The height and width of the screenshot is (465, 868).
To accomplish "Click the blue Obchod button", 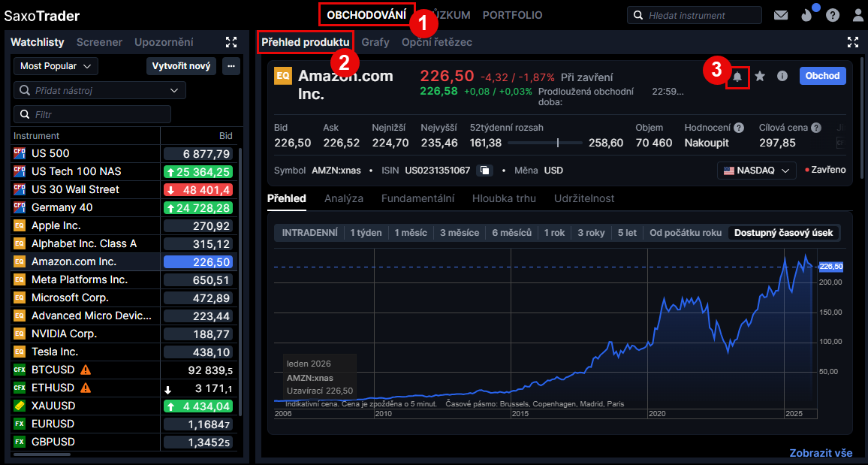I will click(x=822, y=76).
